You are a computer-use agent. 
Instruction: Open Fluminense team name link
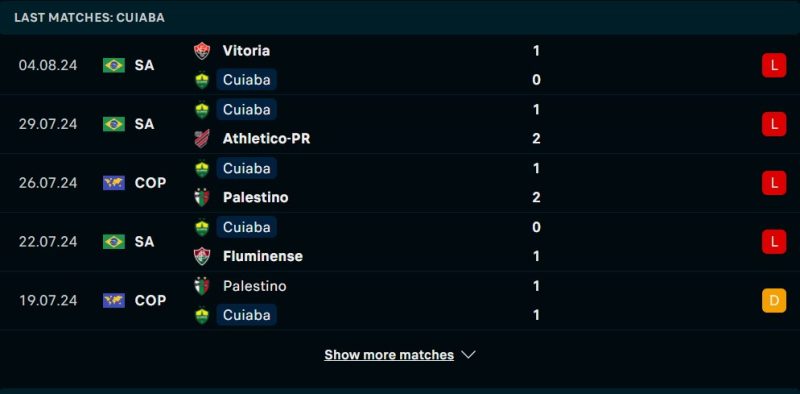tap(263, 256)
